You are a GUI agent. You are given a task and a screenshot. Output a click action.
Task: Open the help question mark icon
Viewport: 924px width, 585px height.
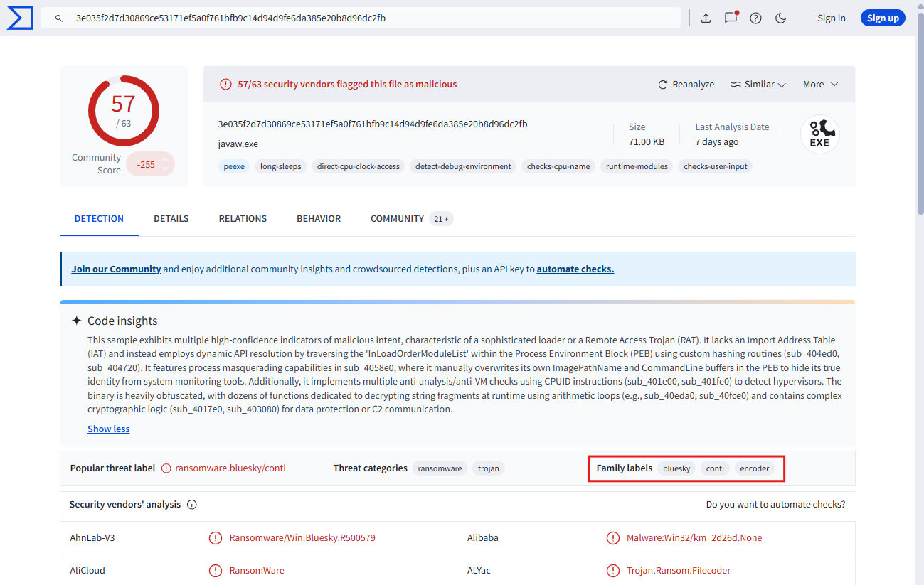point(755,18)
